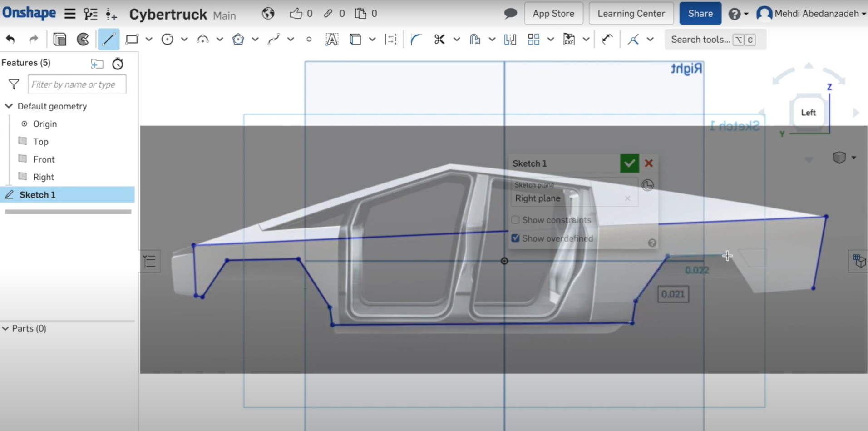Collapse the Default geometry section
Viewport: 868px width, 431px height.
click(9, 106)
